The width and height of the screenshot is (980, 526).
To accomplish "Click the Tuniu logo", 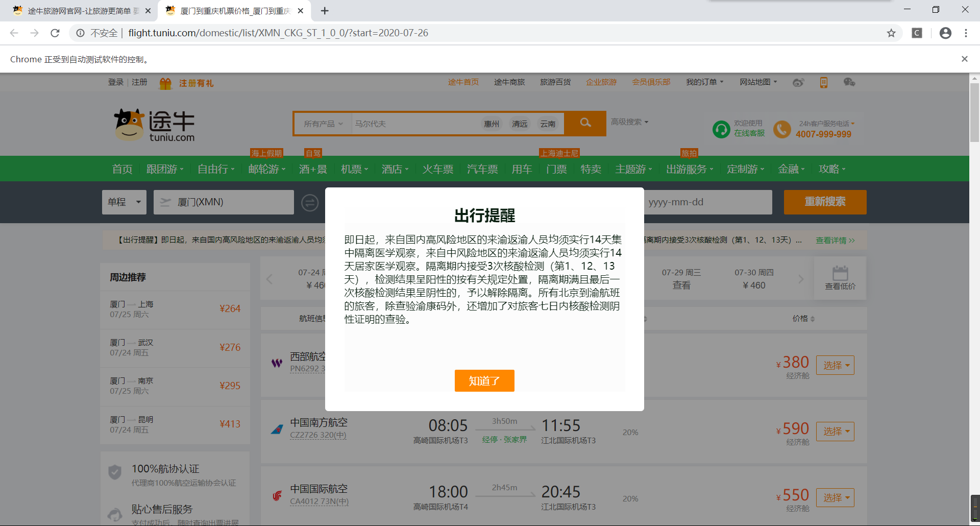I will point(154,125).
